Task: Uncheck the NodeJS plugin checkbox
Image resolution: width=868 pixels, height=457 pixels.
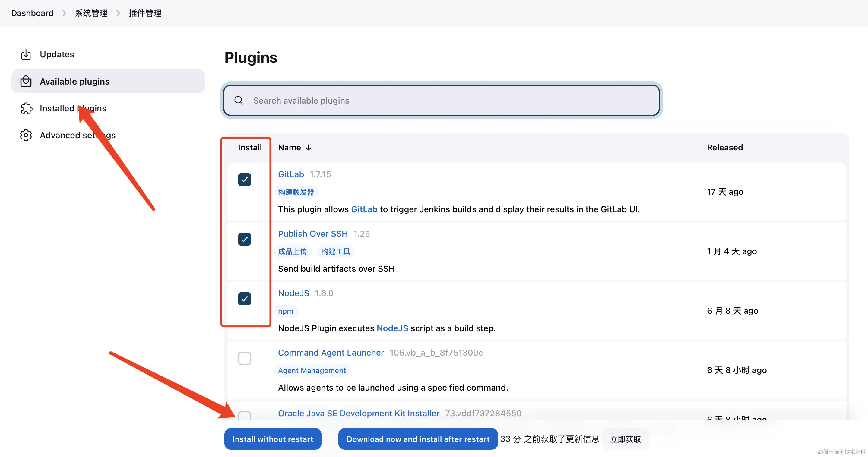Action: [x=244, y=299]
